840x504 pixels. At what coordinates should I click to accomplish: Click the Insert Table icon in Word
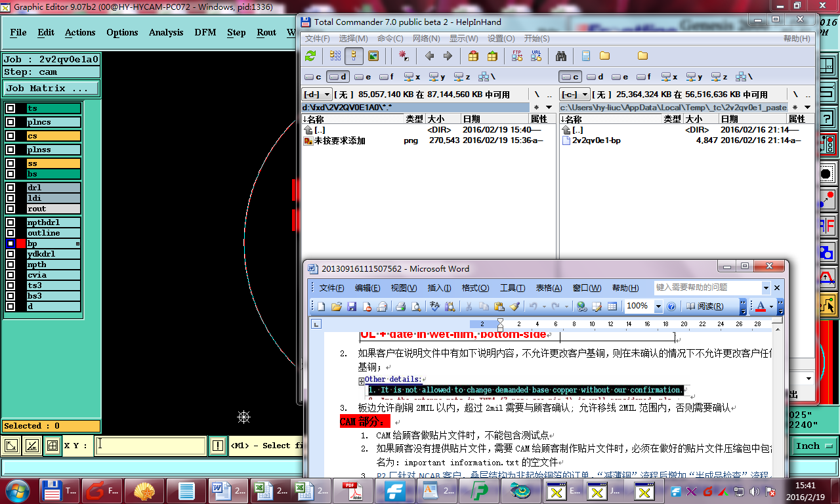[612, 306]
